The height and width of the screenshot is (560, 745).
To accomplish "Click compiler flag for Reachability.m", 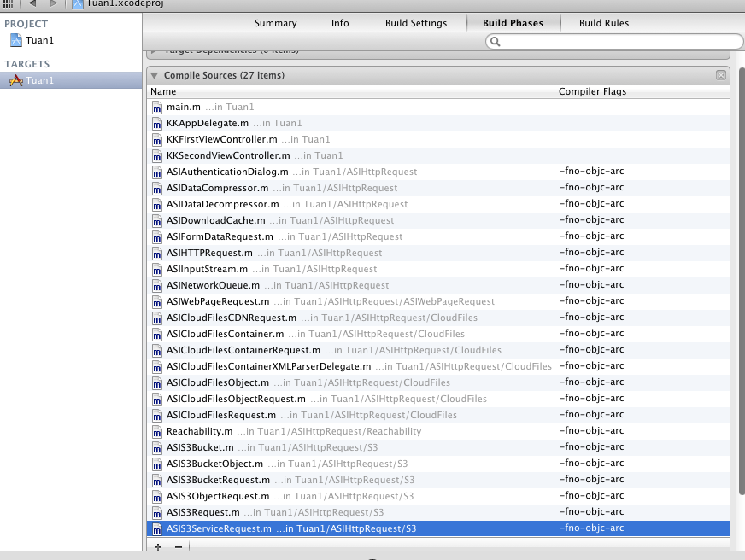I will pyautogui.click(x=591, y=430).
